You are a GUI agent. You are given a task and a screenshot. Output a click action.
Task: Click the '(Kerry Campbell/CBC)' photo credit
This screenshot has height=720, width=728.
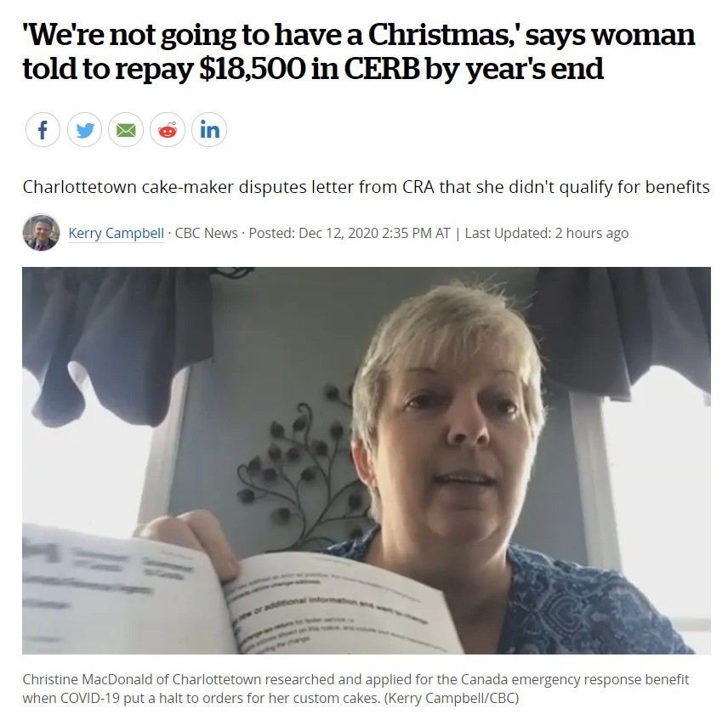(x=452, y=698)
